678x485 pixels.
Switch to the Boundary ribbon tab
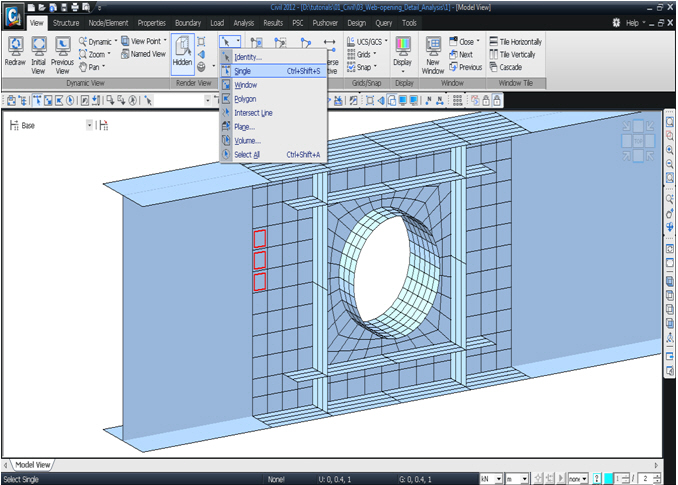point(187,22)
